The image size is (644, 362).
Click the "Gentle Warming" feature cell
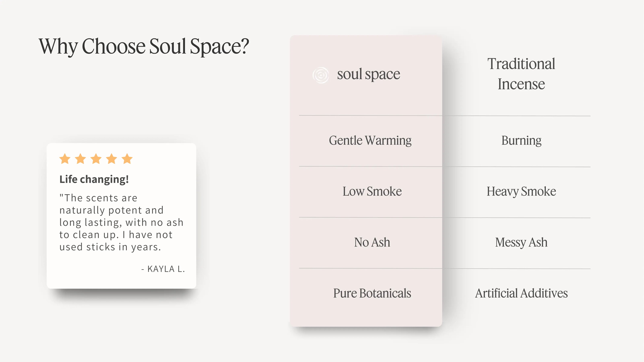coord(370,140)
